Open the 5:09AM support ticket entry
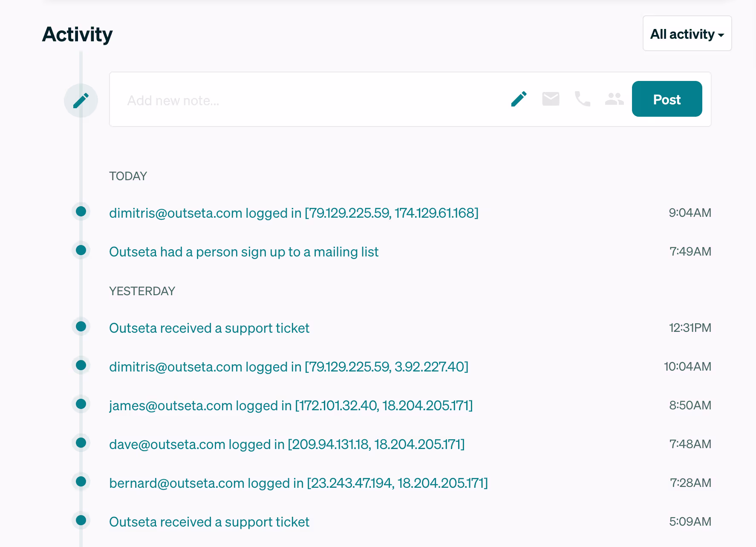The image size is (756, 547). click(209, 522)
